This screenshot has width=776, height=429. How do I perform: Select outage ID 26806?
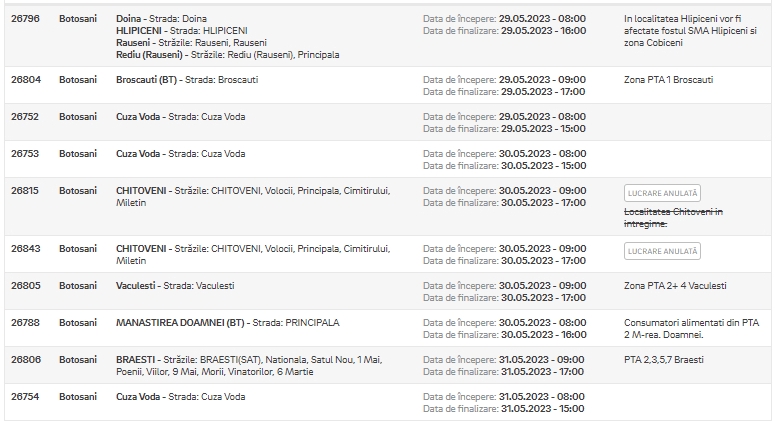26,360
